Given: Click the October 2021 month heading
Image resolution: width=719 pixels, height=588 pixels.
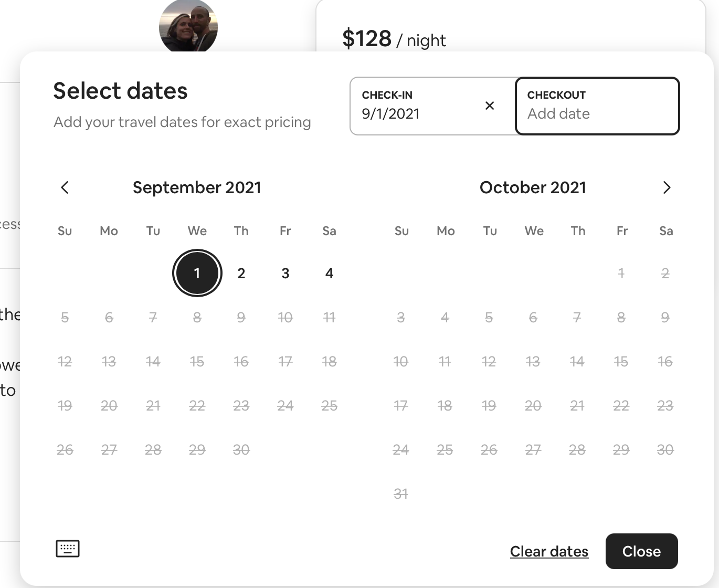Looking at the screenshot, I should coord(533,187).
